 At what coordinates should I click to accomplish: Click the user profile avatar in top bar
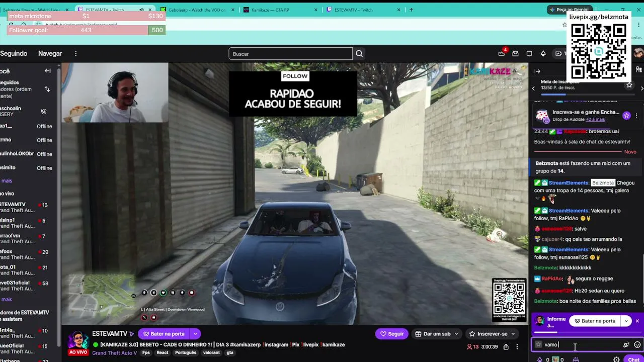(638, 54)
